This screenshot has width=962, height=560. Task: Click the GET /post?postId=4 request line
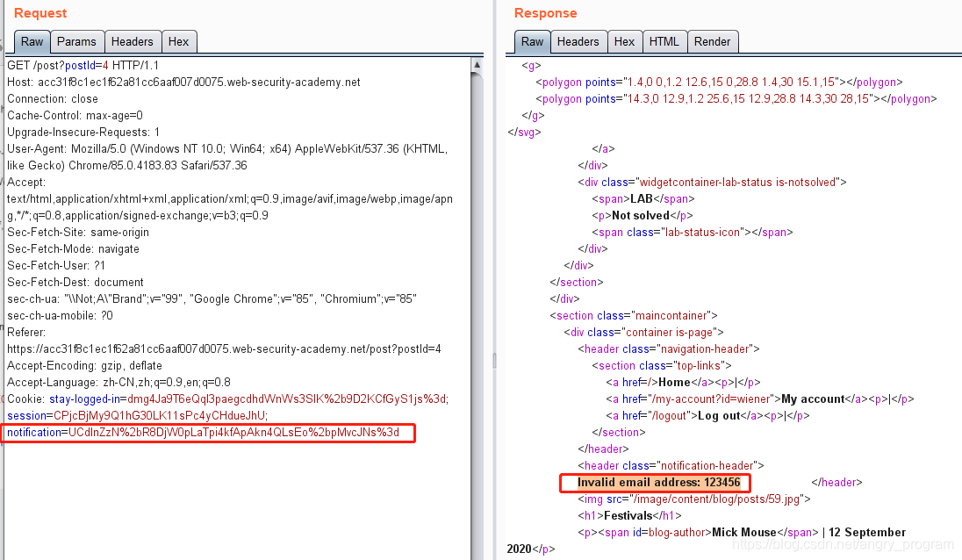pyautogui.click(x=83, y=66)
